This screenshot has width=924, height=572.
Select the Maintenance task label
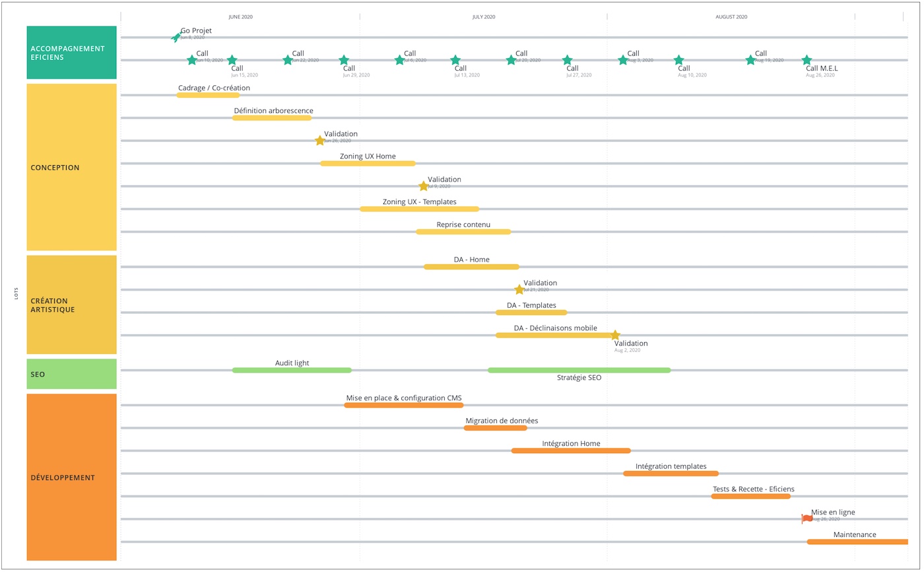[855, 534]
